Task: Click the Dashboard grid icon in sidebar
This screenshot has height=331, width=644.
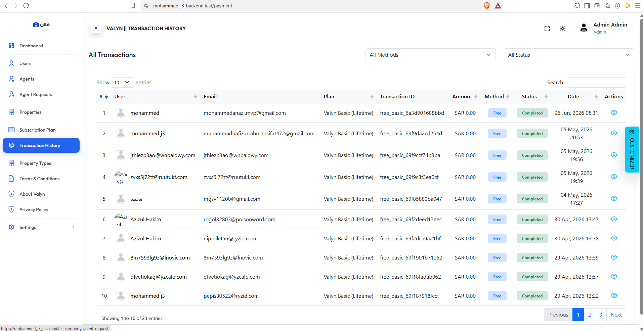Action: [11, 46]
